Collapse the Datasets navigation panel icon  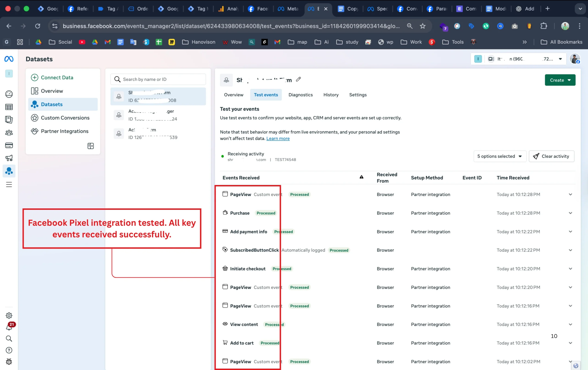click(x=90, y=146)
